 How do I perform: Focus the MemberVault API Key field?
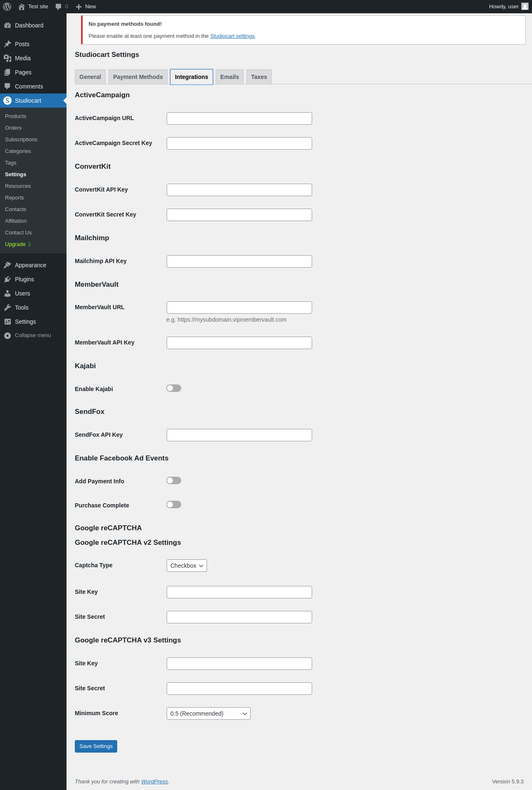coord(239,343)
